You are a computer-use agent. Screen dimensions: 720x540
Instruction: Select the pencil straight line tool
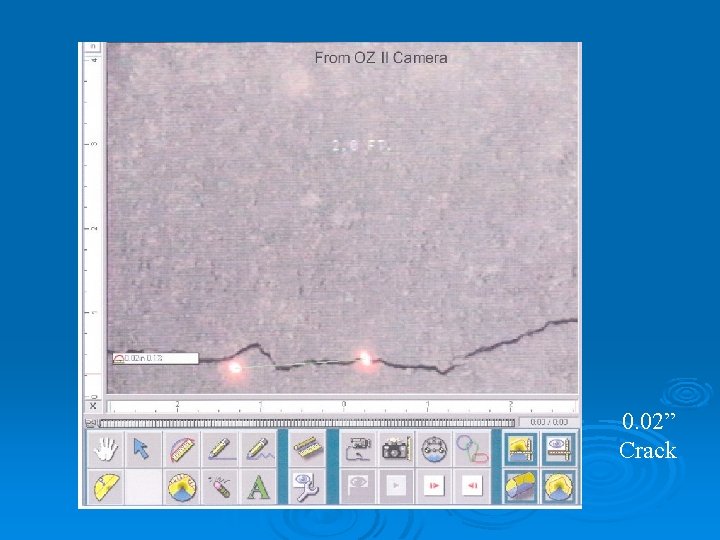(x=219, y=449)
